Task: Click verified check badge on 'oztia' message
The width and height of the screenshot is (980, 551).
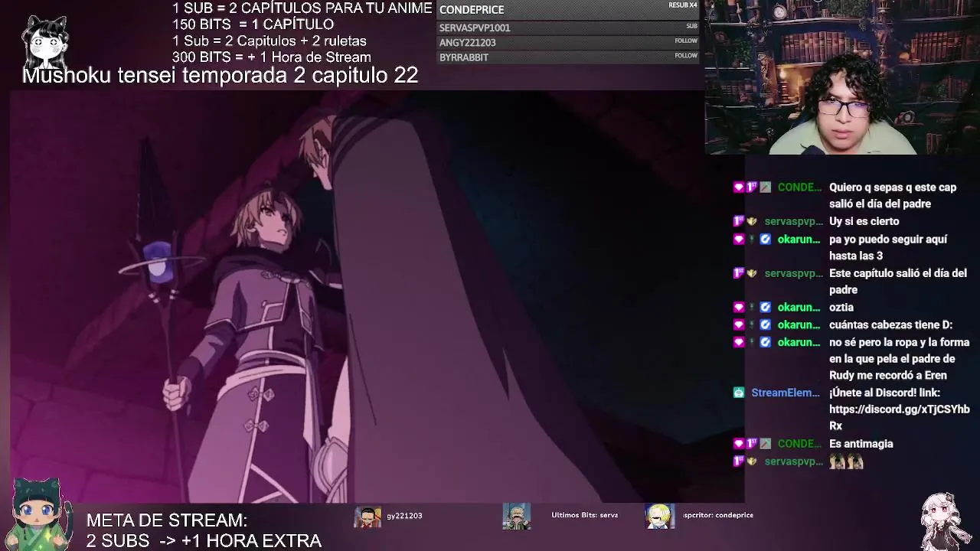Action: [765, 307]
